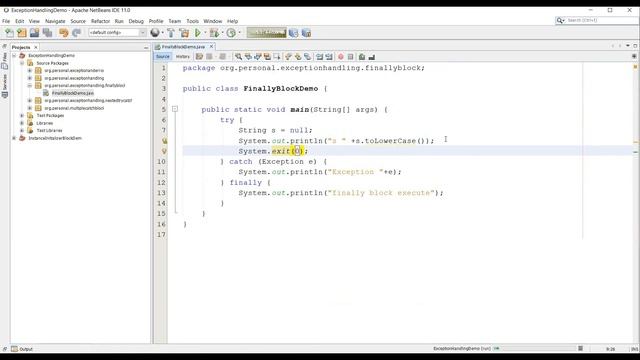Toggle Rectangular Selection in editor toolbar
Viewport: 640px width, 360px height.
277,57
